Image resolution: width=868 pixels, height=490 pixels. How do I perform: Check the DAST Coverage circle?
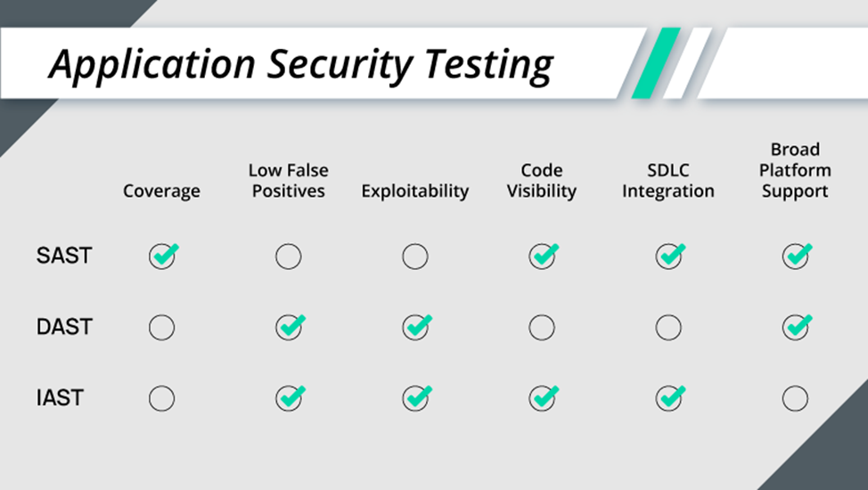click(161, 328)
